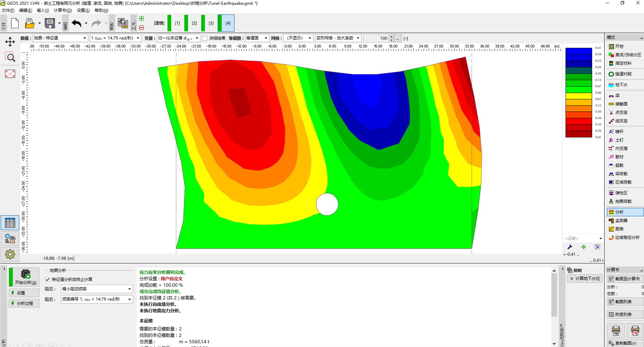Screen dimensions: 644x347
Task: Select the 分析 mode item
Action: click(x=625, y=212)
